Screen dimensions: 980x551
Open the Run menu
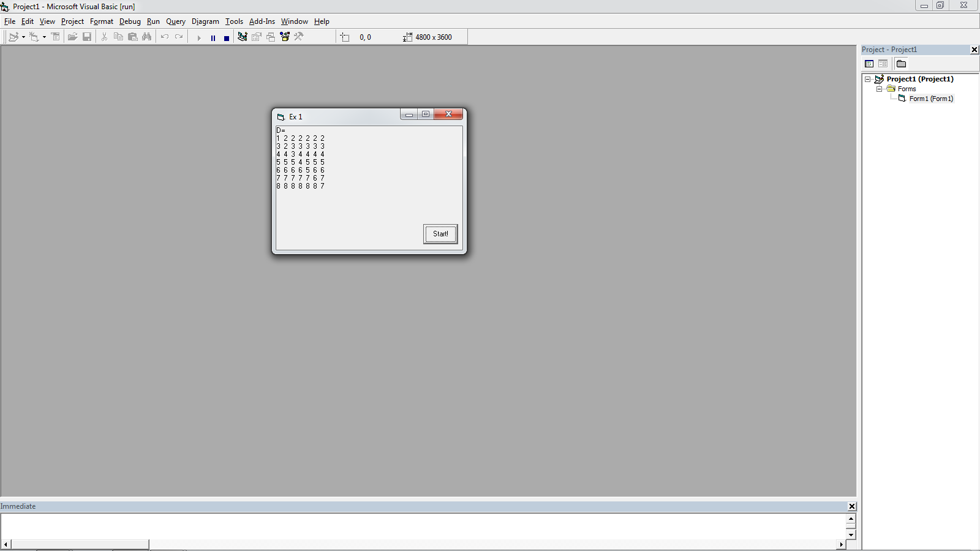(153, 21)
